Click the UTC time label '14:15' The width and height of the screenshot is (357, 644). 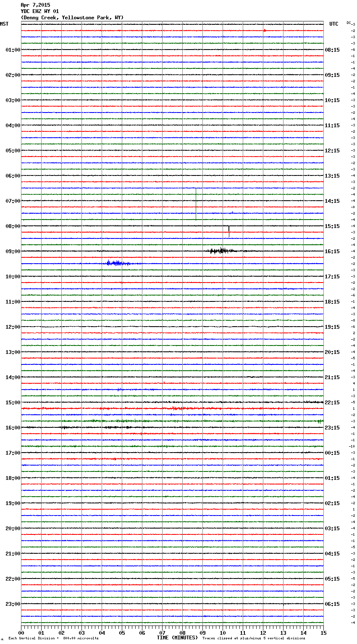pos(332,201)
